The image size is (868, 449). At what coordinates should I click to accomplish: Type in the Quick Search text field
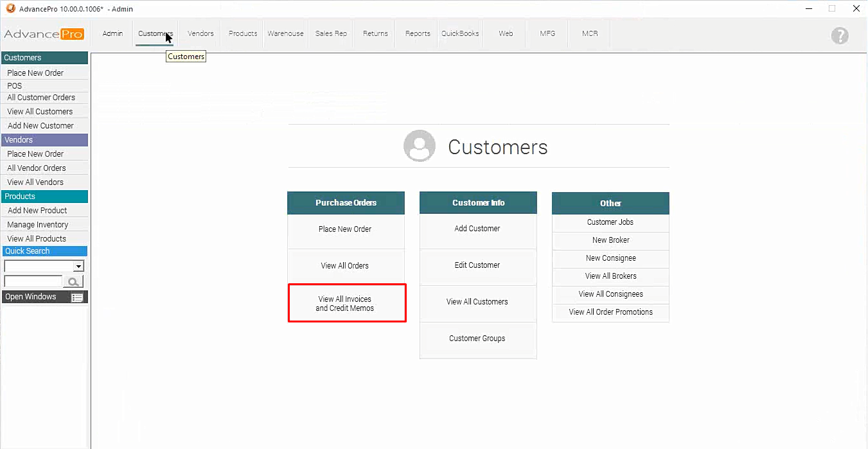33,281
